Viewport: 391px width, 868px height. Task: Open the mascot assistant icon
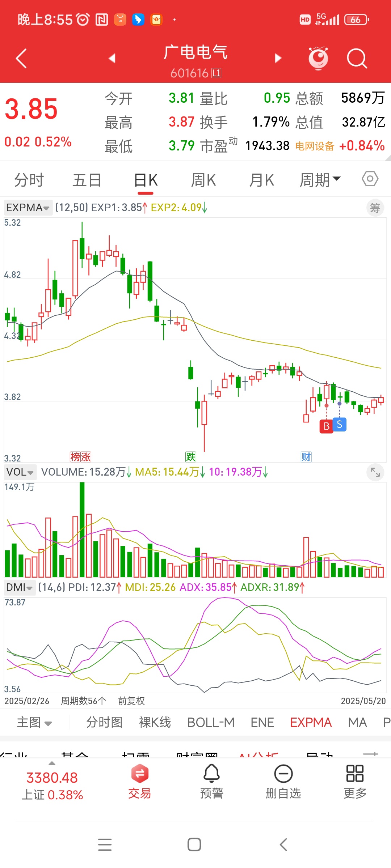click(318, 58)
